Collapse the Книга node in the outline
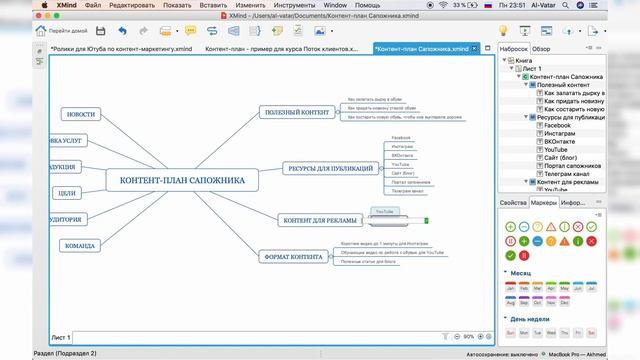The image size is (640, 360). [504, 60]
